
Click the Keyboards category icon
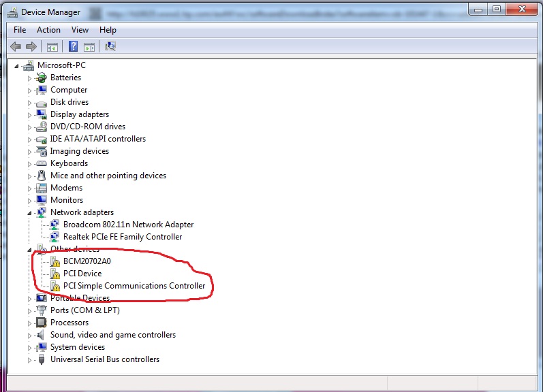[41, 163]
